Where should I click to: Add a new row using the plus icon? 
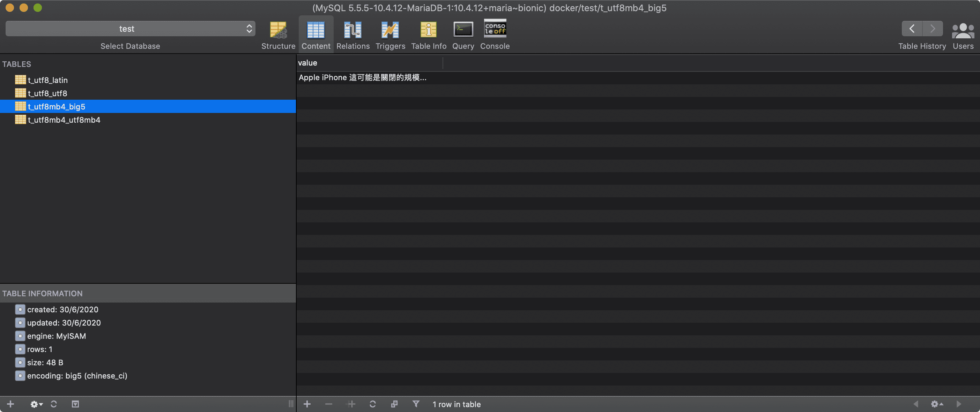click(x=307, y=404)
